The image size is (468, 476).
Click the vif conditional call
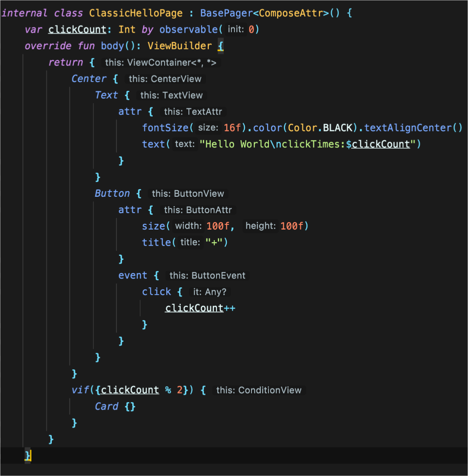pos(80,390)
